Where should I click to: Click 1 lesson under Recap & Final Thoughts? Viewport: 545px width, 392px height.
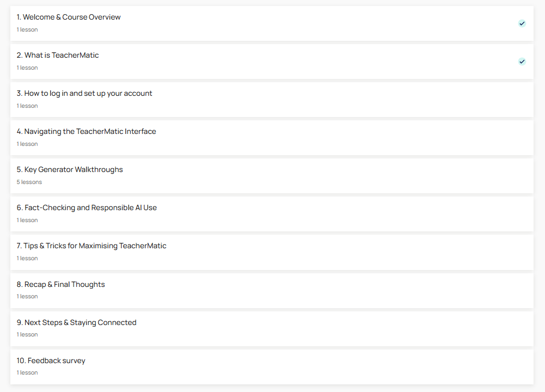pyautogui.click(x=27, y=296)
